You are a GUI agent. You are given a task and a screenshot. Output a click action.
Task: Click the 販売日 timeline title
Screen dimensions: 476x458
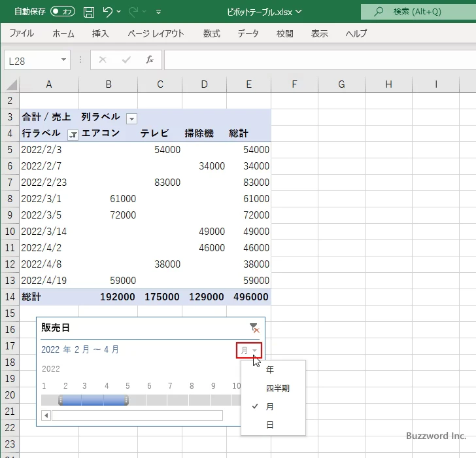(x=56, y=327)
